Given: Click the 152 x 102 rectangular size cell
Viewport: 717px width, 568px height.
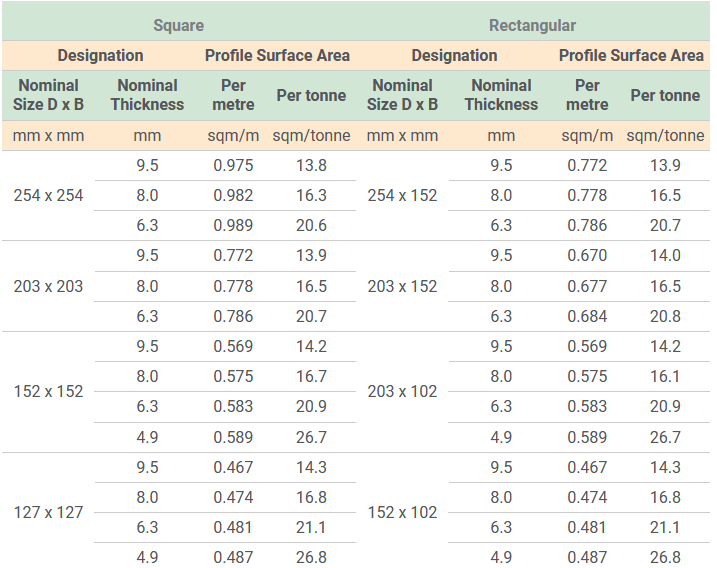Looking at the screenshot, I should [402, 513].
